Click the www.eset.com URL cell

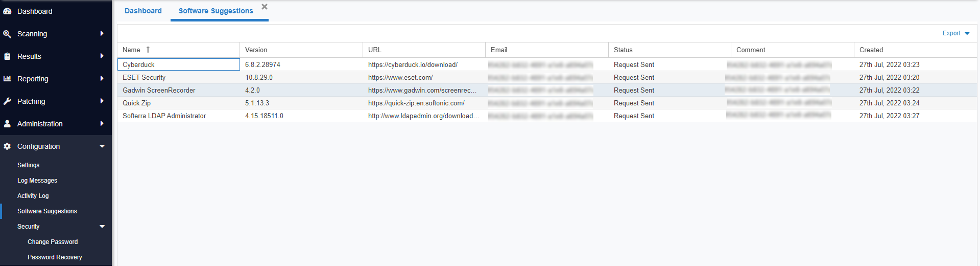point(400,77)
